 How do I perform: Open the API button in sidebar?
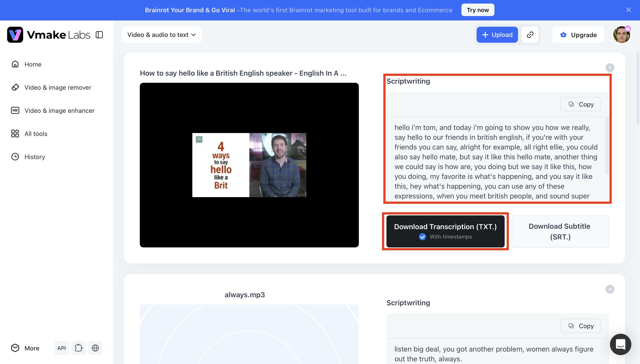pos(61,348)
